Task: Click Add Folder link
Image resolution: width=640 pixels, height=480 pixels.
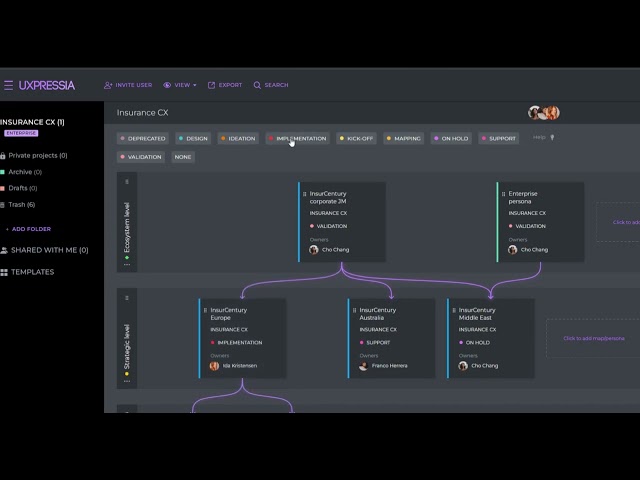Action: click(29, 229)
